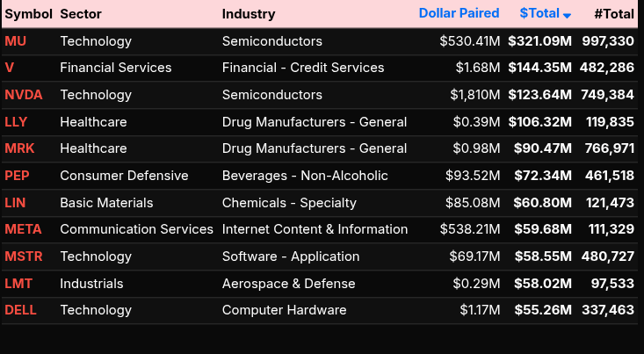Open the MRK ticker link

pos(19,148)
